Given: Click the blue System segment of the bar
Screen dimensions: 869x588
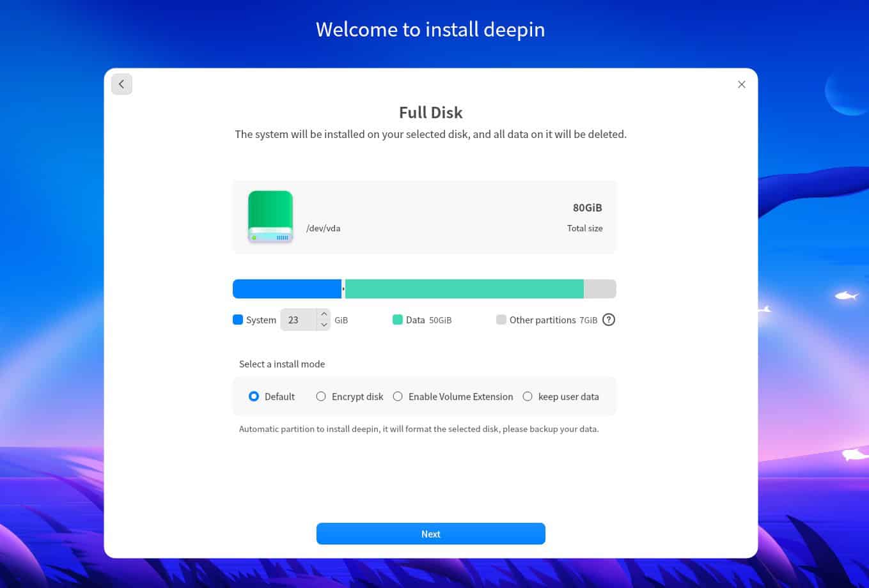Looking at the screenshot, I should pos(286,288).
